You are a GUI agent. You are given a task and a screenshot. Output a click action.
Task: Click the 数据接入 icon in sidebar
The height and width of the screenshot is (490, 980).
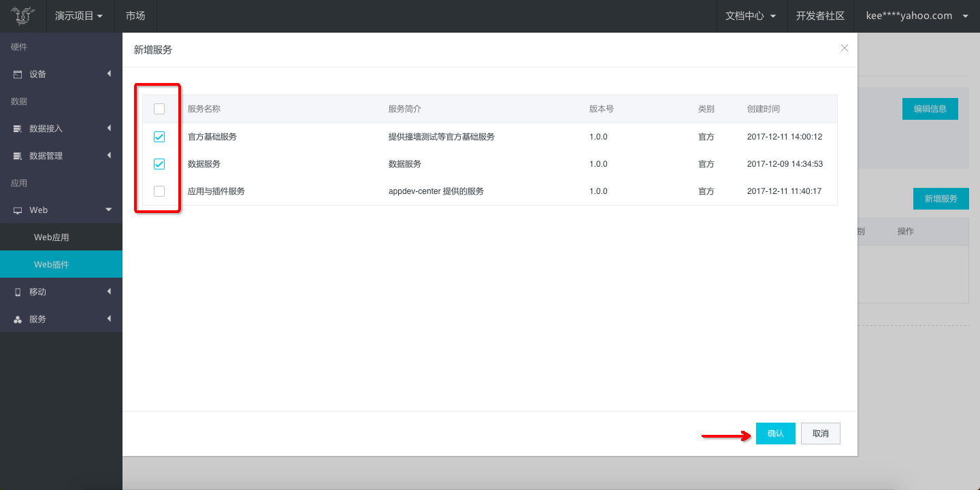(x=18, y=129)
